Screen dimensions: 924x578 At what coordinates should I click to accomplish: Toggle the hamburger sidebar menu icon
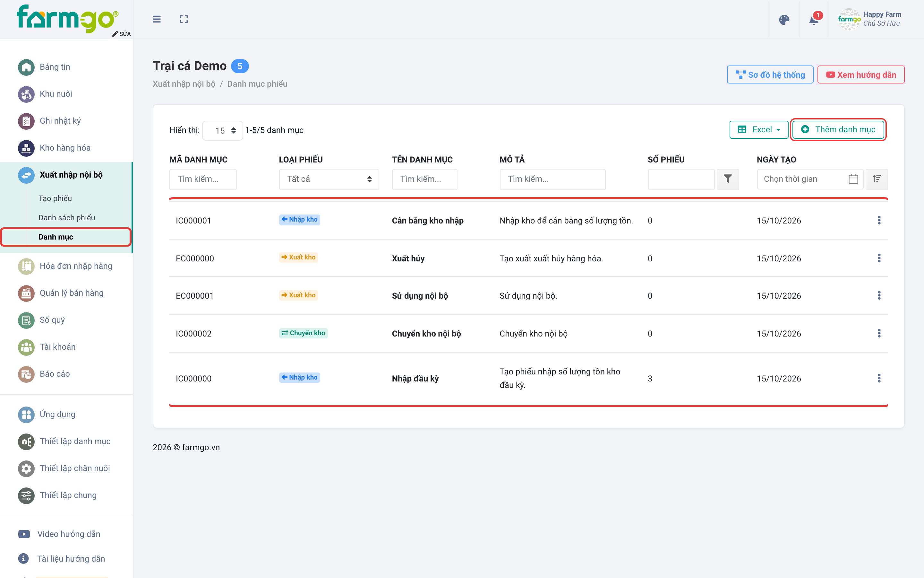click(157, 19)
